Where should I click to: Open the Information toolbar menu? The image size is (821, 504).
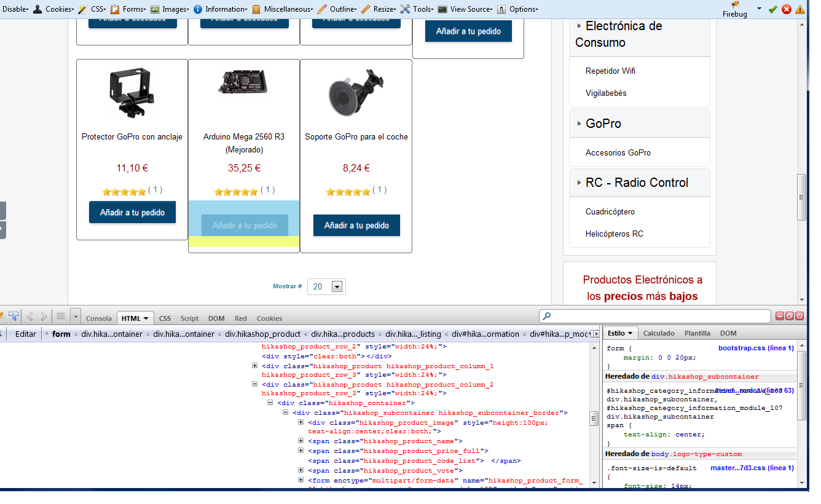(221, 9)
